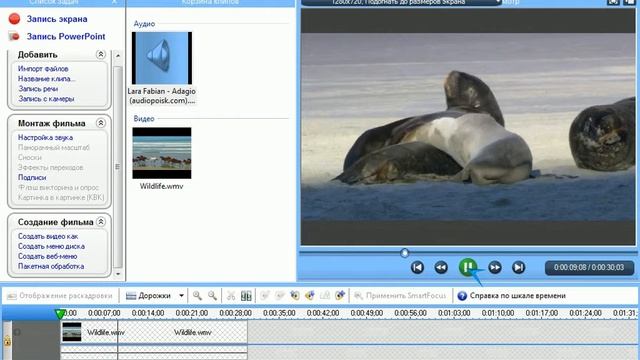The height and width of the screenshot is (360, 640).
Task: Click the Запись экрана link
Action: tap(57, 19)
